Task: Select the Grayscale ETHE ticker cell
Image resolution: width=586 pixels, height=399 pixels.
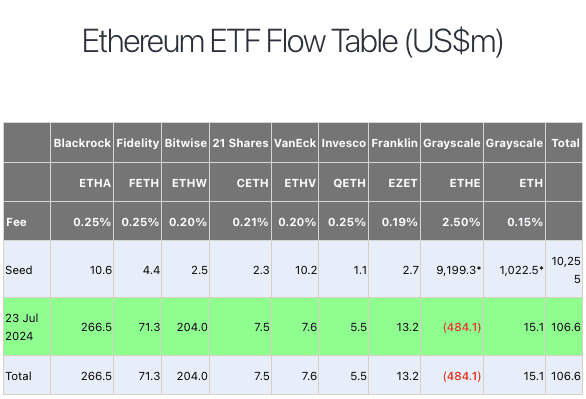Action: [452, 183]
